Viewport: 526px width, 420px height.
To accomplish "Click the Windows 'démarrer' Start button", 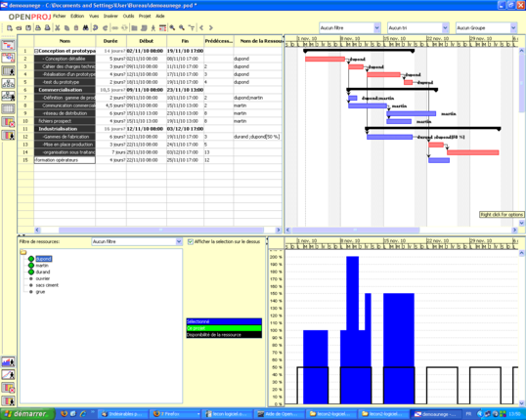I will click(x=27, y=414).
